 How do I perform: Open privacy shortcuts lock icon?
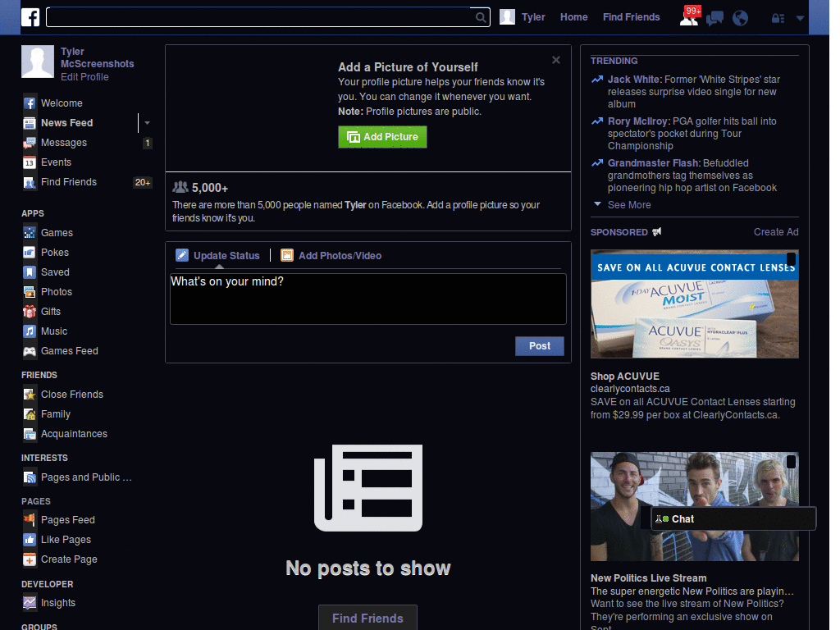coord(776,16)
